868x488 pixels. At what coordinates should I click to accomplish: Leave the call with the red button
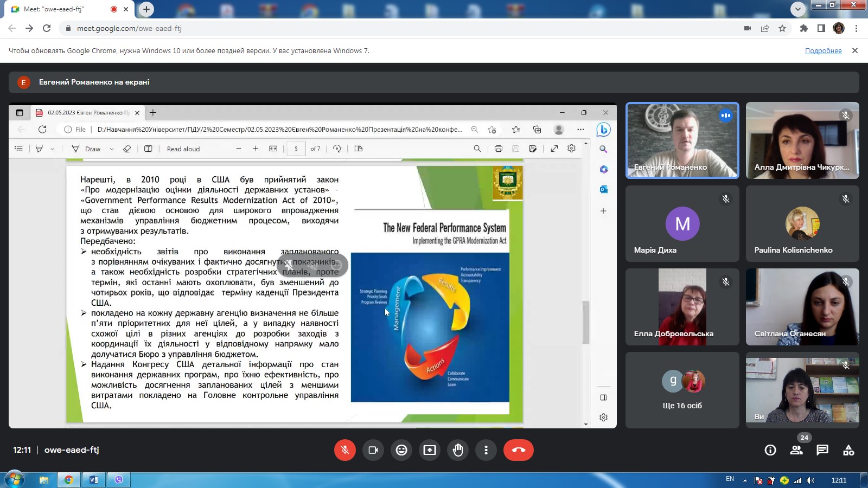[x=518, y=450]
